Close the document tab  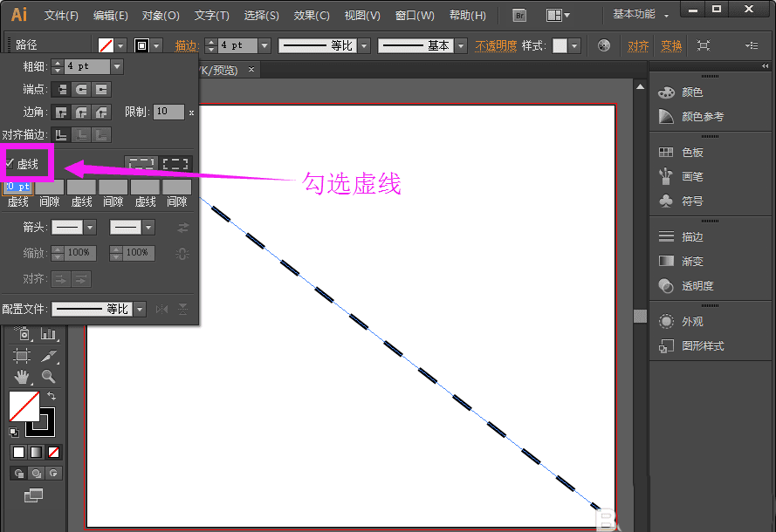(251, 69)
